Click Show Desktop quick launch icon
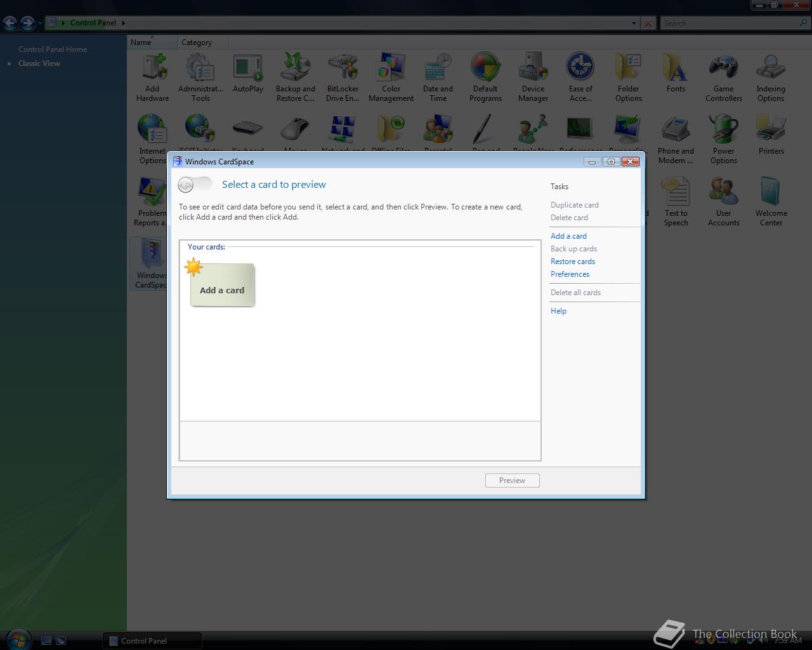 46,641
